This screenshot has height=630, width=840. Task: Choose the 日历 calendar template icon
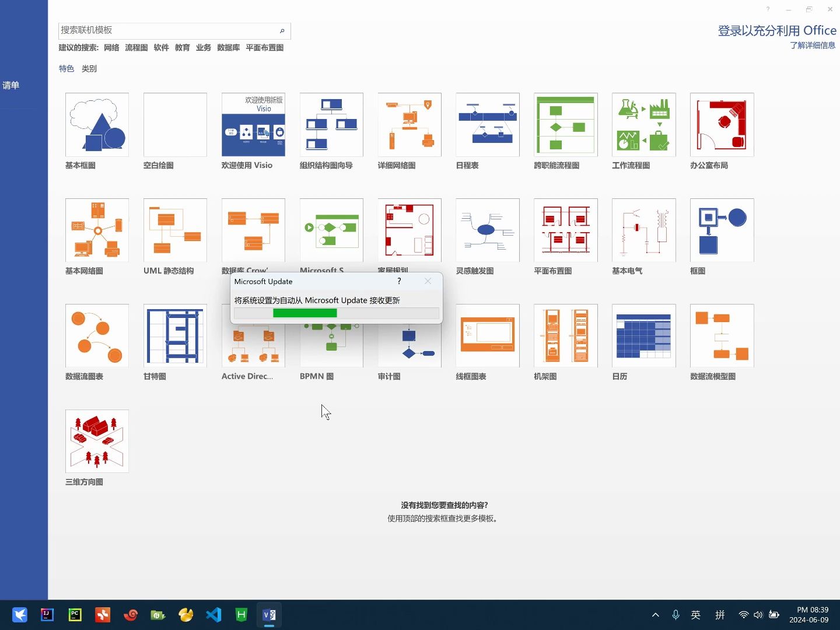[644, 336]
